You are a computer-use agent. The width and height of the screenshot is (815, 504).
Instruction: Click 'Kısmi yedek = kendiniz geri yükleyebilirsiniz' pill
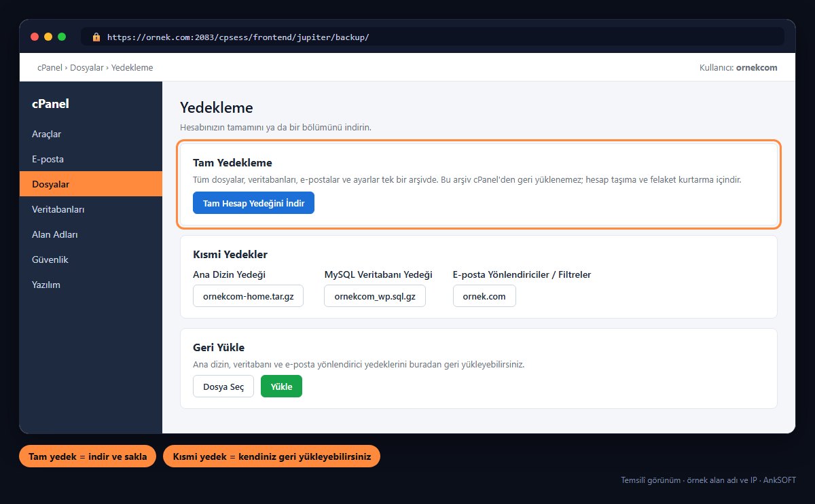point(272,456)
